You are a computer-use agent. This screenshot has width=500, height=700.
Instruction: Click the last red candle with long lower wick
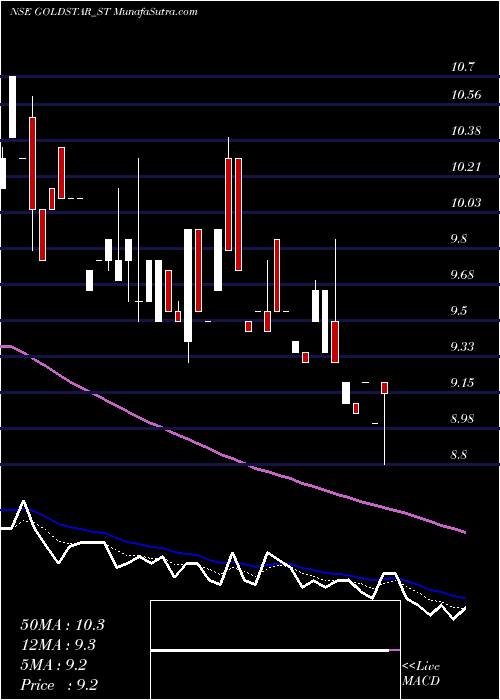(384, 423)
